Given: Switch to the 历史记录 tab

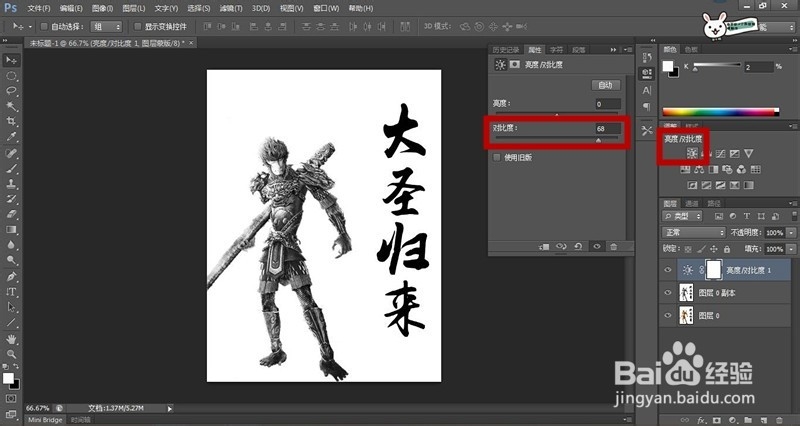Looking at the screenshot, I should point(506,49).
